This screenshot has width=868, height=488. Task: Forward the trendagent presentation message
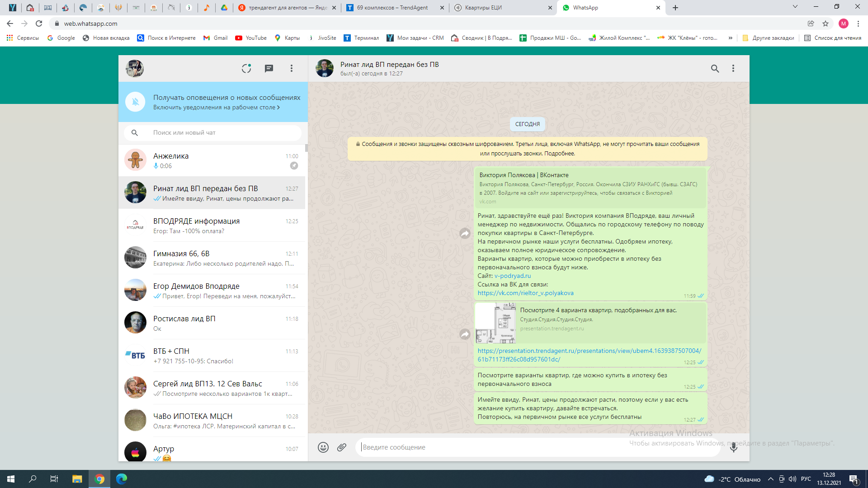tap(465, 334)
